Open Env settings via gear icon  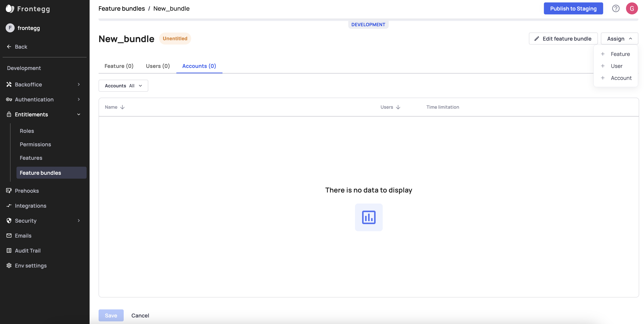(9, 265)
